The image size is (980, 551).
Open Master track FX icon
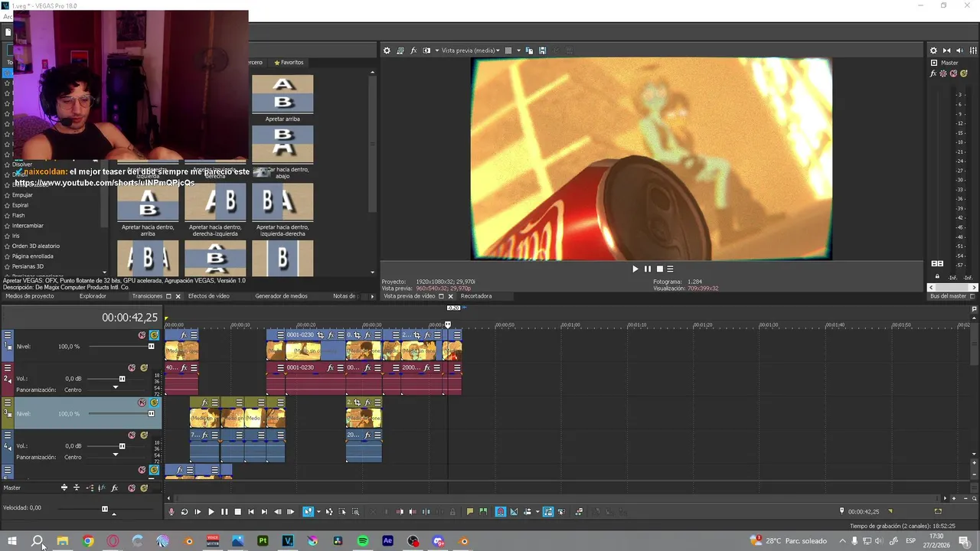(x=114, y=487)
